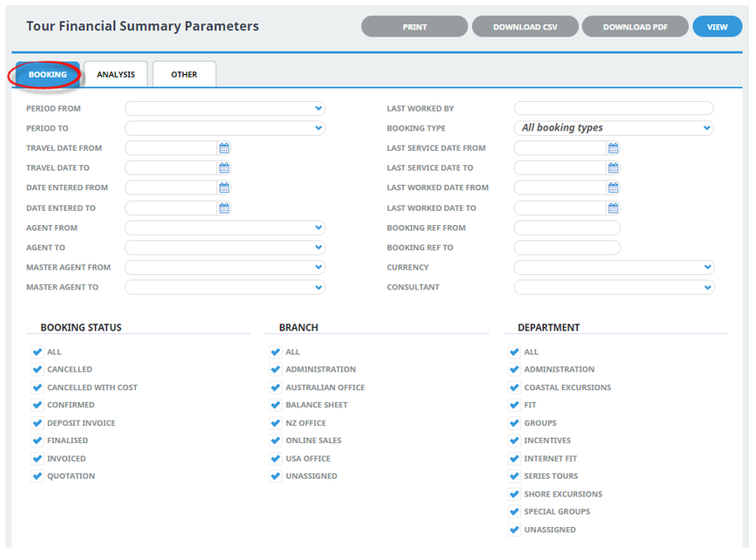The height and width of the screenshot is (560, 756).
Task: Open calendar for Last Worked Date To
Action: tap(613, 208)
